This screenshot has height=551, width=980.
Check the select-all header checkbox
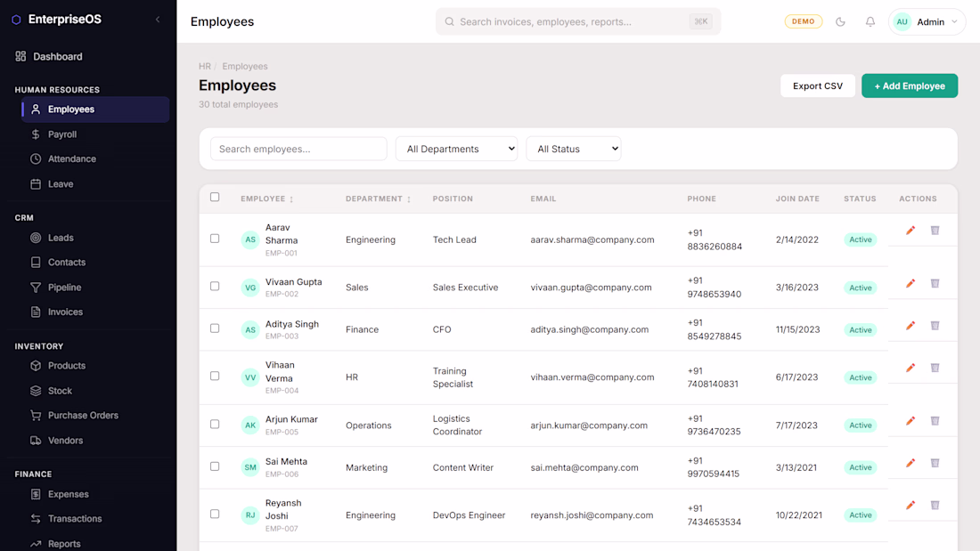(215, 198)
